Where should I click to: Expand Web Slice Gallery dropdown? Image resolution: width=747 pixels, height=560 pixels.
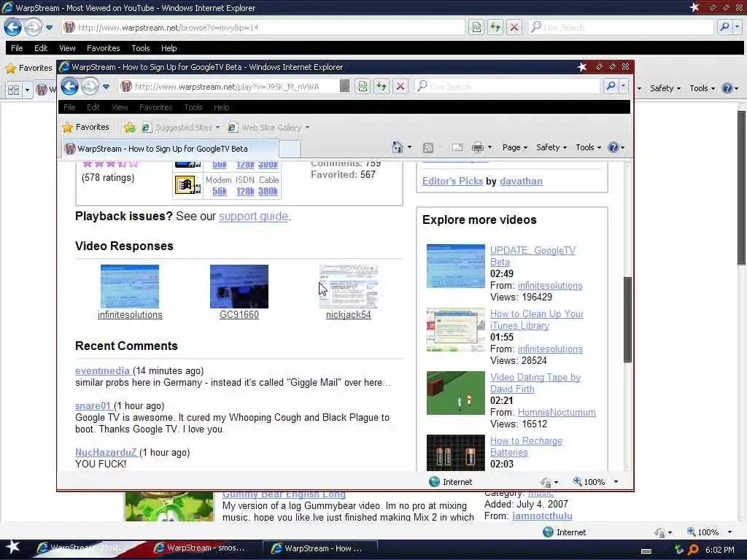coord(307,127)
